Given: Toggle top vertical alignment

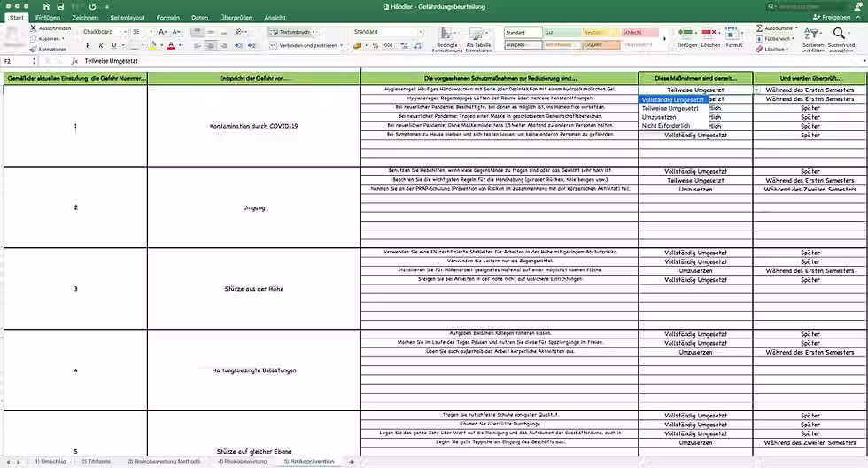Looking at the screenshot, I should click(x=197, y=32).
